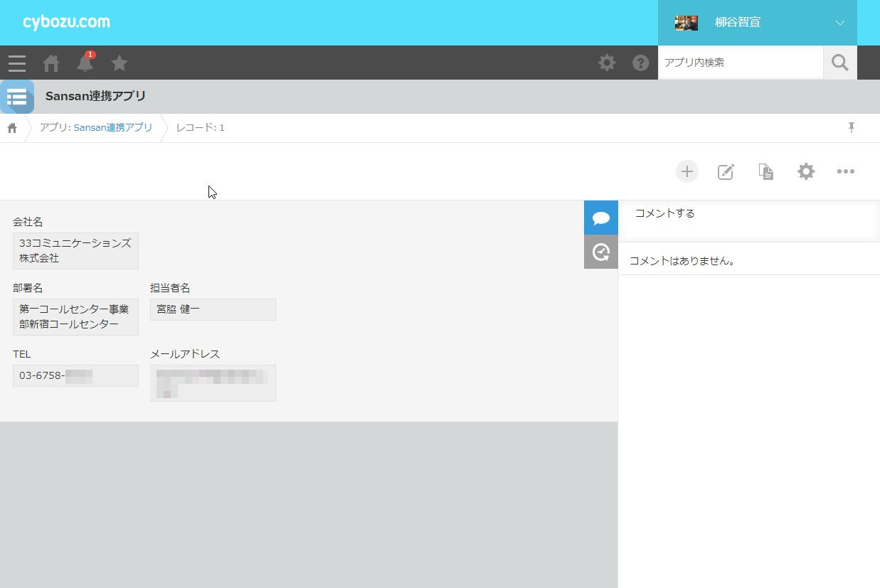Click the 担当者名 field label
The image size is (880, 588).
point(170,288)
